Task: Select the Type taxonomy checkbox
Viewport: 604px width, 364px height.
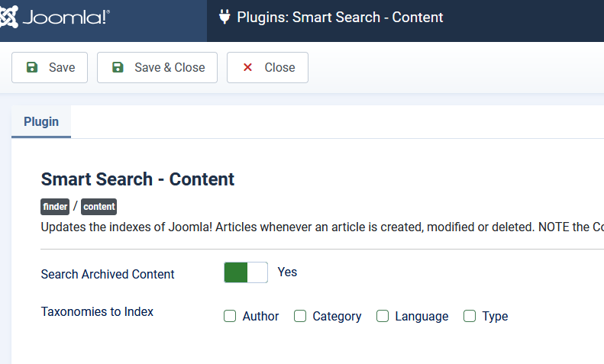Action: (470, 316)
